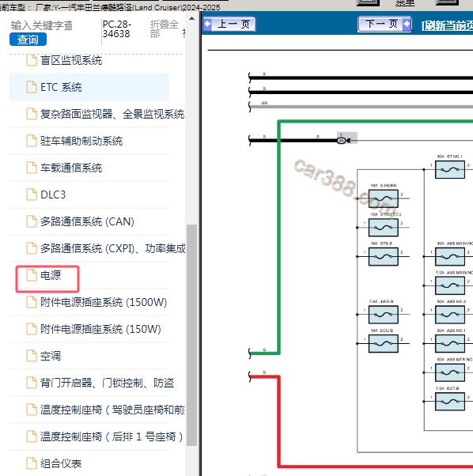Click document icon beside 附件电源插座系统 (1500W)
The width and height of the screenshot is (473, 476).
click(32, 302)
